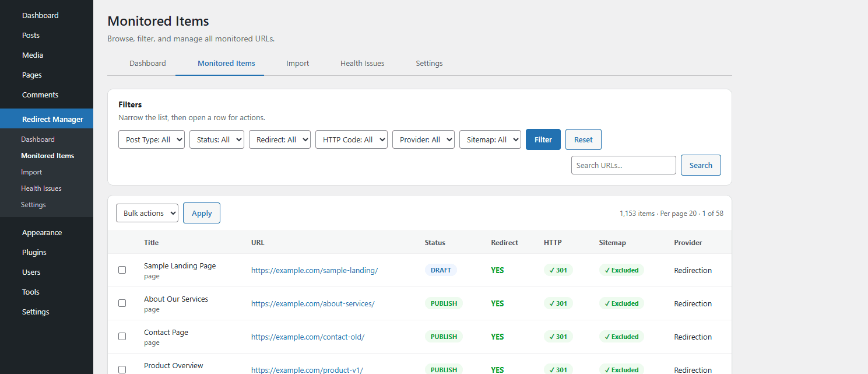The image size is (868, 374).
Task: Click 301 badge in Sample Landing Page row
Action: (558, 270)
